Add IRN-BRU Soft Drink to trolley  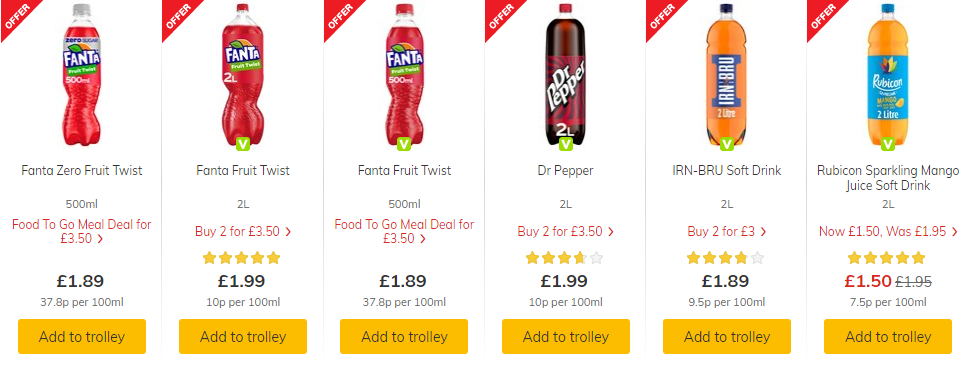pyautogui.click(x=727, y=337)
